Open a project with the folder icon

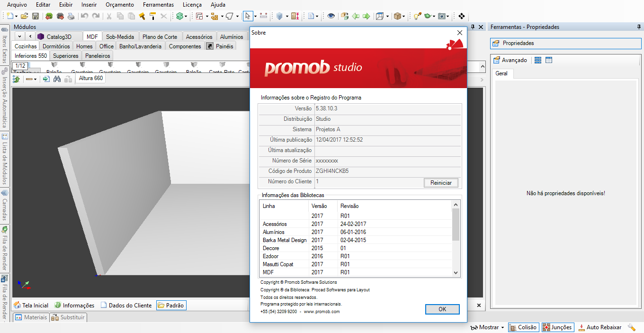[x=24, y=16]
